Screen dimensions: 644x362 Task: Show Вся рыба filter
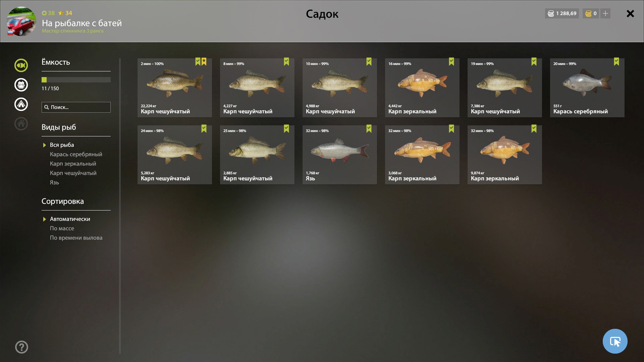pyautogui.click(x=62, y=145)
